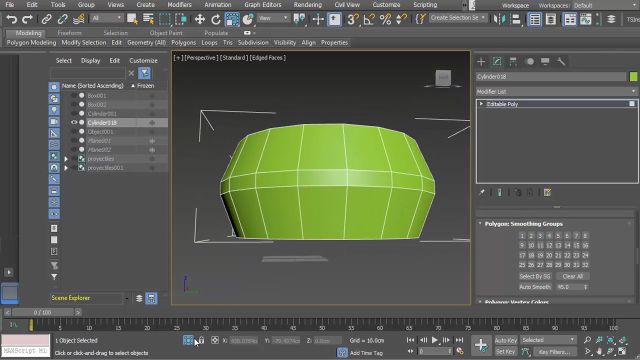
Task: Click the ViewCube in the viewport
Action: tap(443, 78)
